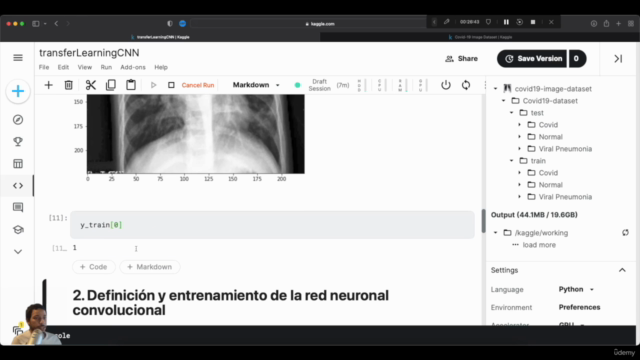Image resolution: width=640 pixels, height=360 pixels.
Task: Open the Kaggle hamburger menu
Action: click(x=18, y=58)
